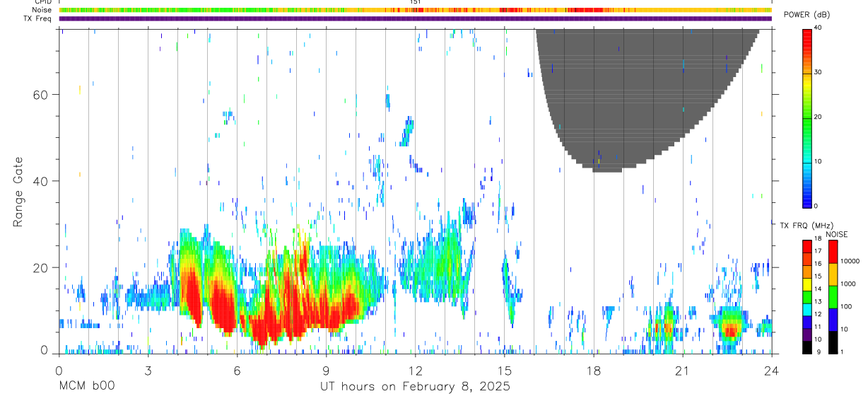Click the purple TX Freq strip above plot
This screenshot has width=868, height=401.
coord(416,18)
